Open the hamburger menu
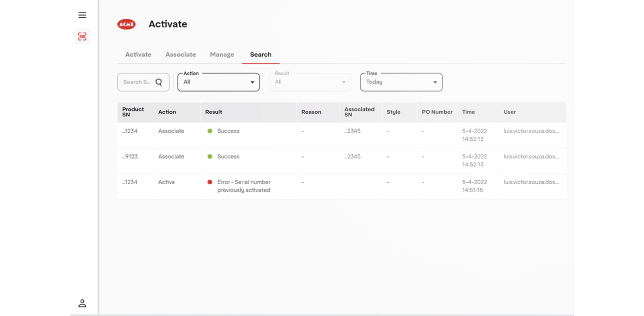This screenshot has height=316, width=644. pyautogui.click(x=82, y=15)
